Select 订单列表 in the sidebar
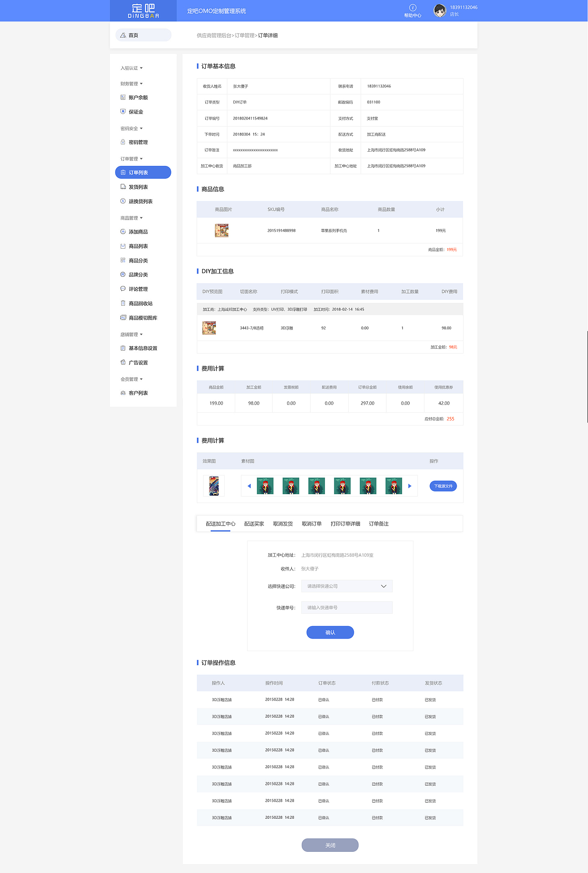The height and width of the screenshot is (873, 588). 143,172
